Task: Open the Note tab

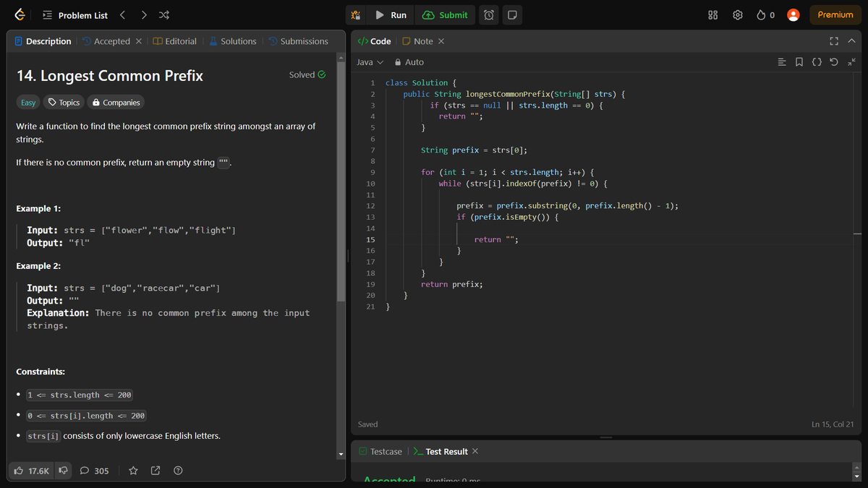Action: point(417,41)
